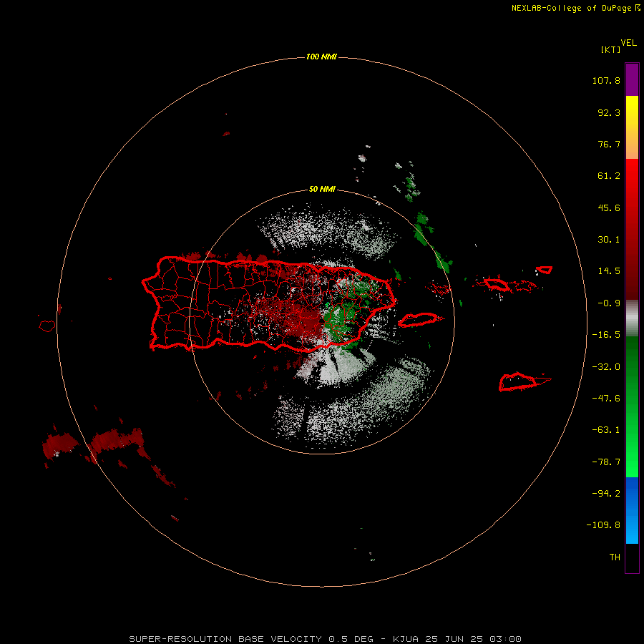Click the -63.1 legend value
This screenshot has height=644, width=644.
606,430
